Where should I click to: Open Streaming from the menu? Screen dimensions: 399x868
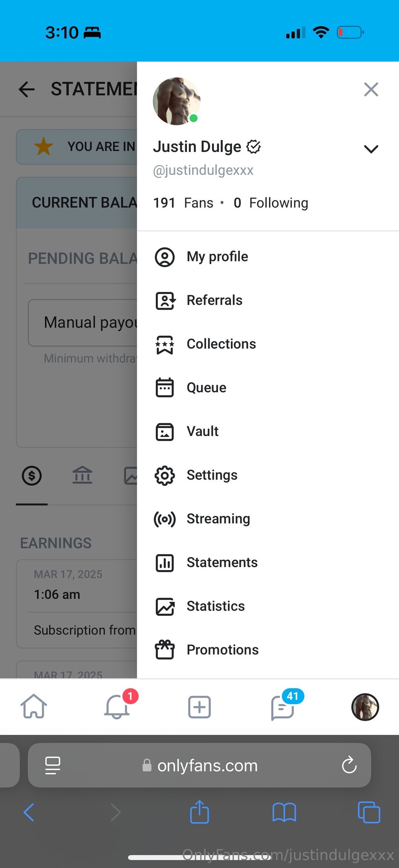tap(218, 519)
